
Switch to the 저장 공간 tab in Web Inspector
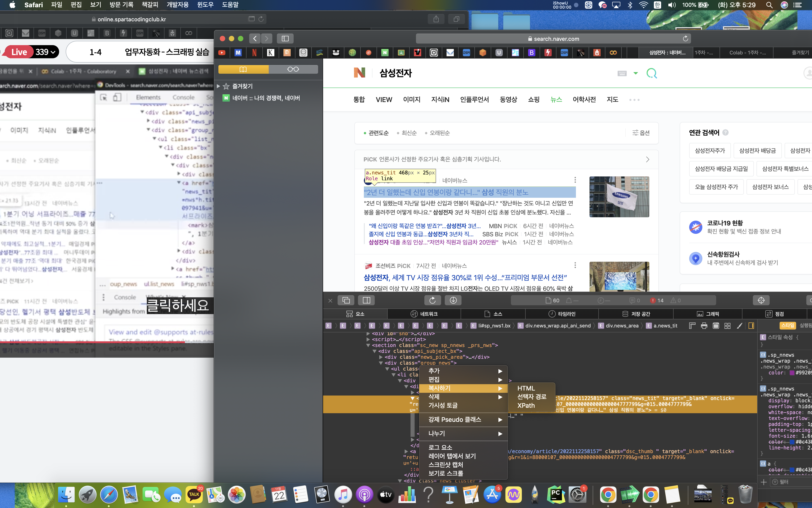click(636, 314)
